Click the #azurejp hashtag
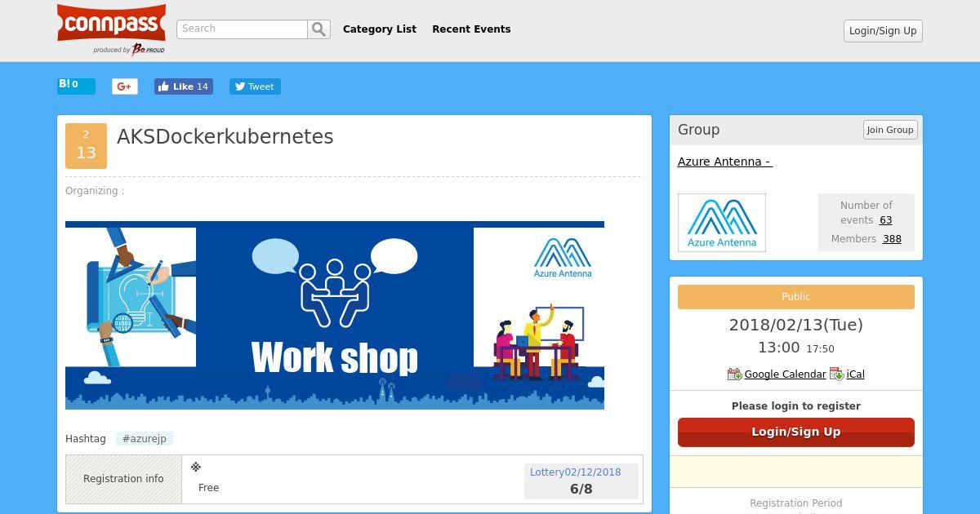Viewport: 980px width, 514px height. [x=145, y=439]
